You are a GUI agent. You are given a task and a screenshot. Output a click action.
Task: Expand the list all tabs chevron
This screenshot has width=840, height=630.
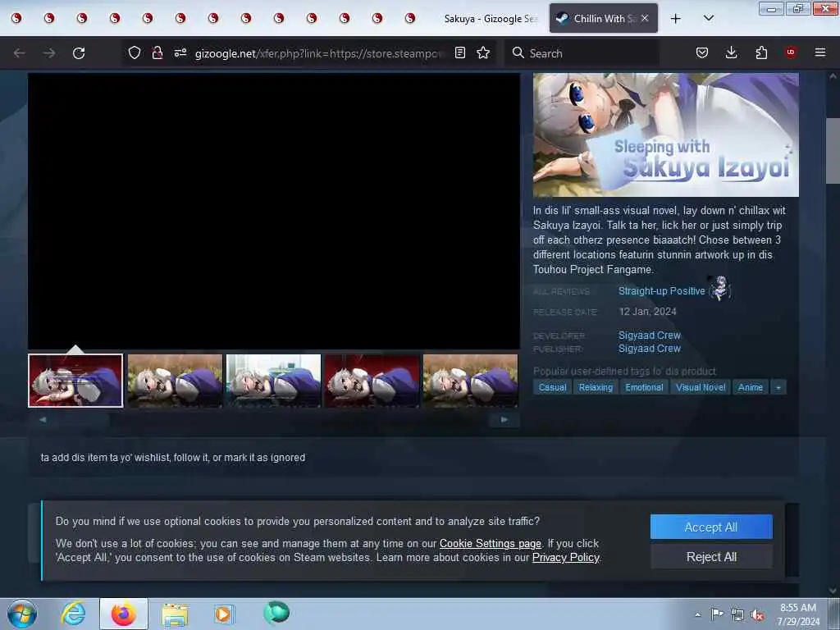click(x=708, y=18)
